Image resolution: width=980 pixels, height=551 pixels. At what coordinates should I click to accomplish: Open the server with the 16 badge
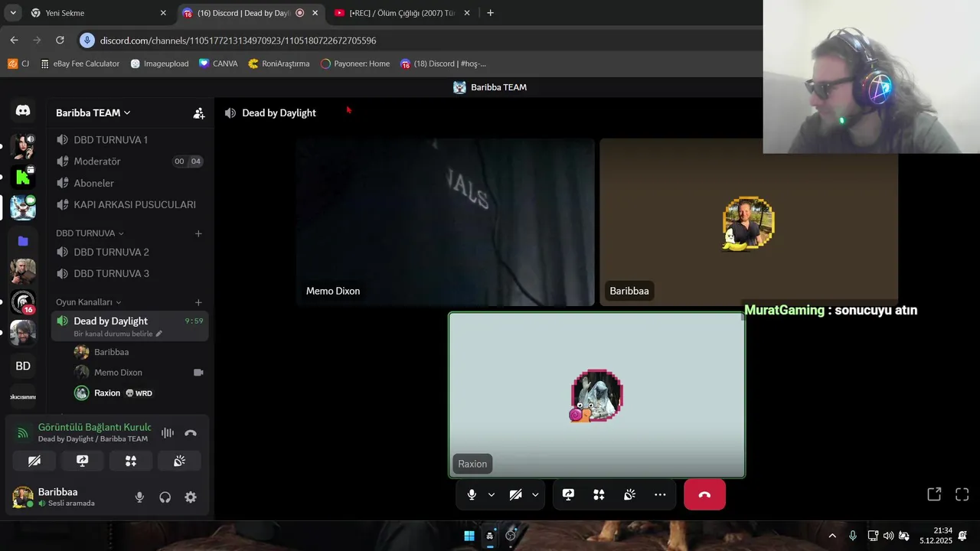coord(23,303)
